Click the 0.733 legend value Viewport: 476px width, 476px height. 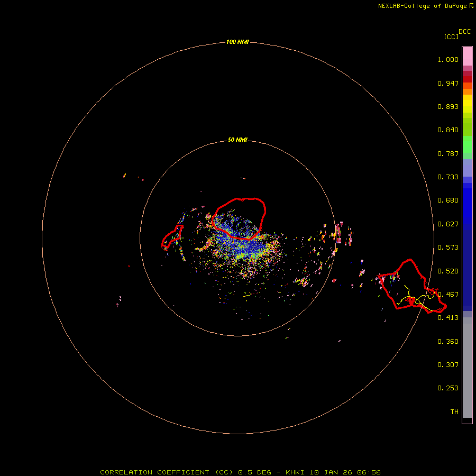(448, 177)
